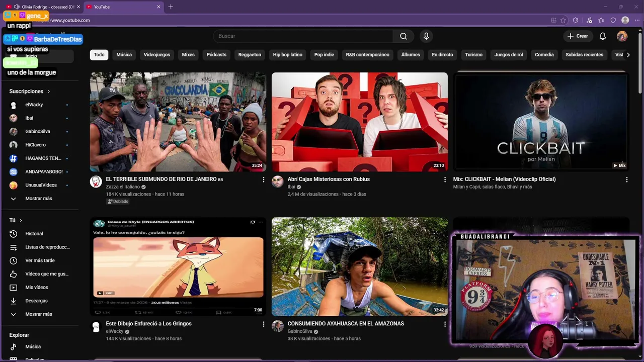Open title Abrí Cajas Misteriosas con Rubius

329,179
